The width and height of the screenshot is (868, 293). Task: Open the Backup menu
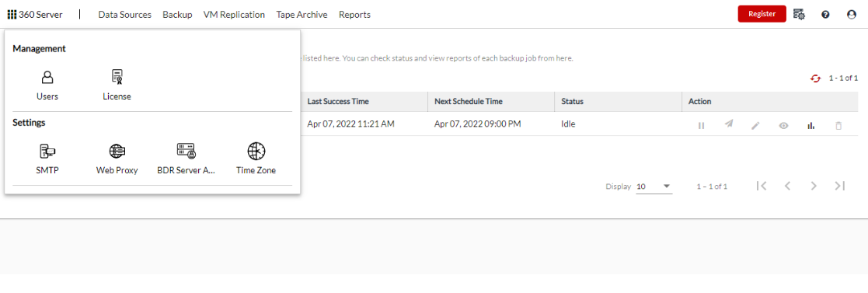pos(177,15)
